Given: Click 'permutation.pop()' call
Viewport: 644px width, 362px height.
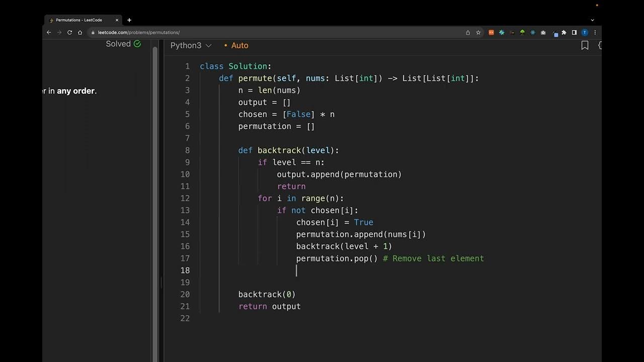Looking at the screenshot, I should tap(337, 258).
